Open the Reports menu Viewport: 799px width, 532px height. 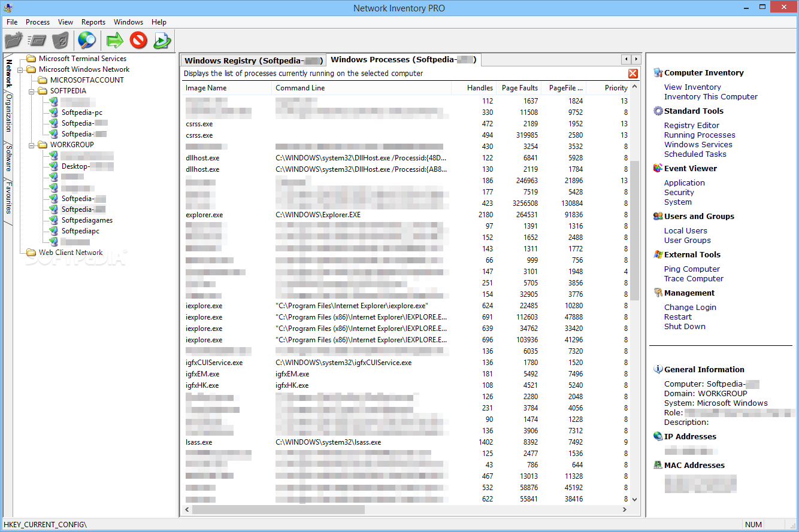pyautogui.click(x=93, y=22)
